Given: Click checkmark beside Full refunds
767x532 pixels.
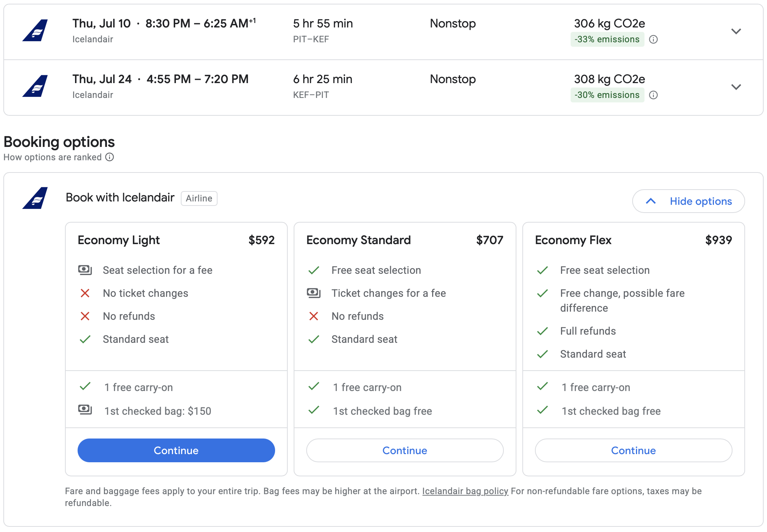Looking at the screenshot, I should [542, 331].
